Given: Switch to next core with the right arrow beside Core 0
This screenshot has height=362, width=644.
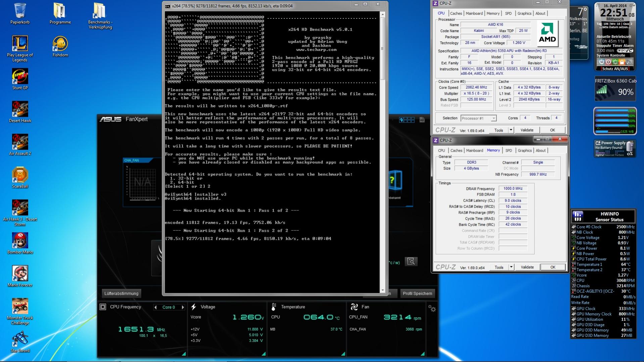Looking at the screenshot, I should tap(183, 307).
